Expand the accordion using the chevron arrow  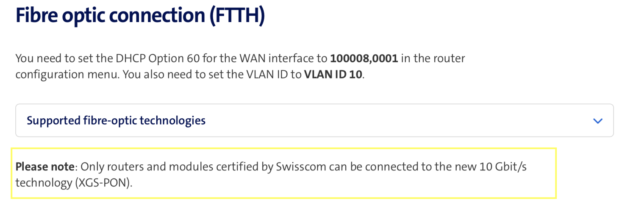tap(597, 121)
